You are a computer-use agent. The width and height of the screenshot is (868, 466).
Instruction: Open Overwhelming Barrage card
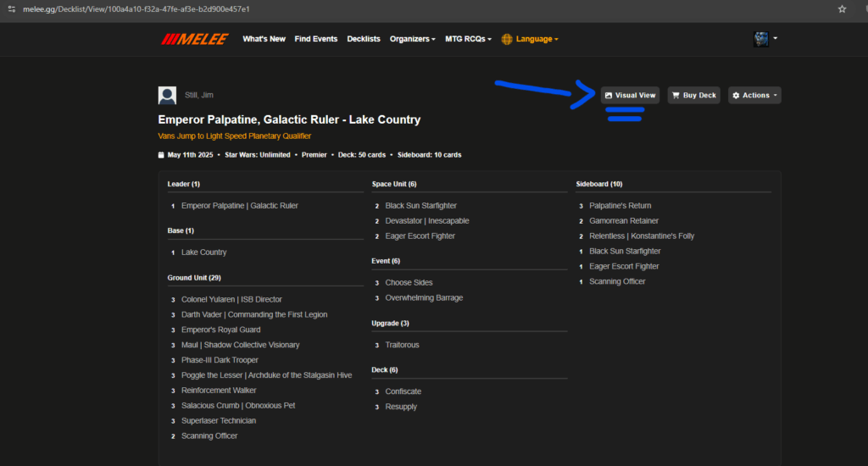click(424, 297)
